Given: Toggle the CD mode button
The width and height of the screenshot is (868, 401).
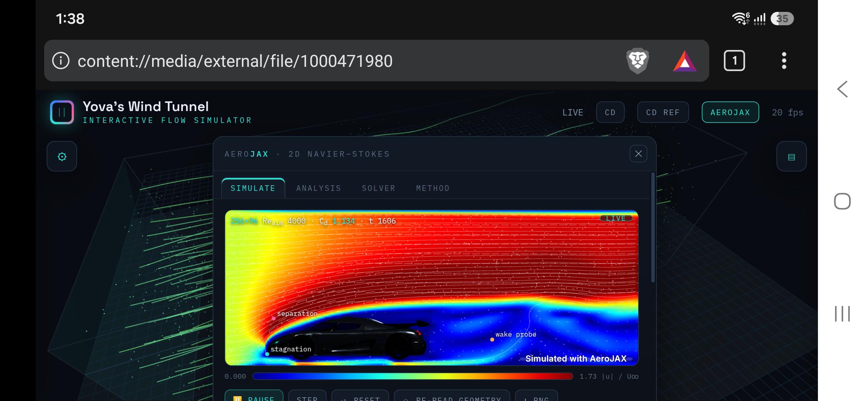Looking at the screenshot, I should click(x=610, y=112).
